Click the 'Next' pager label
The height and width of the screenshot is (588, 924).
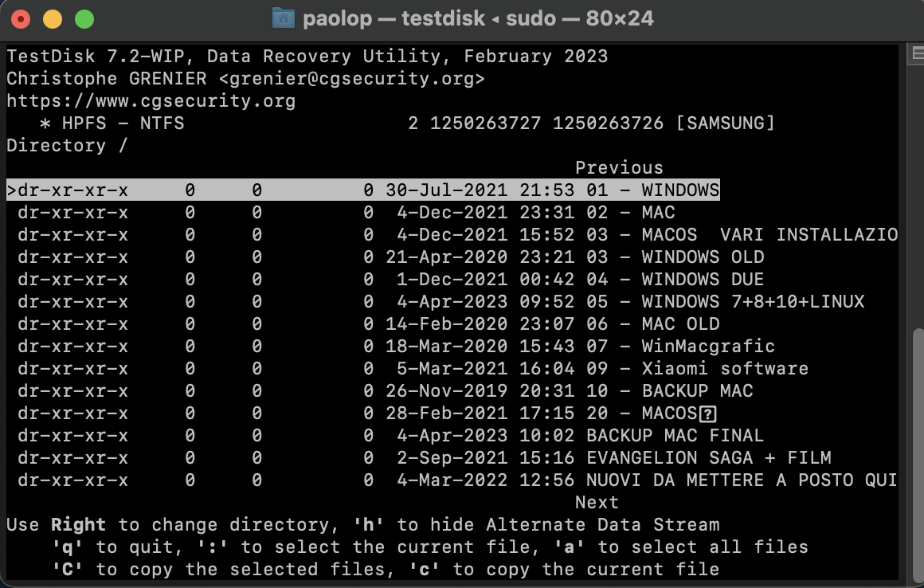[597, 503]
